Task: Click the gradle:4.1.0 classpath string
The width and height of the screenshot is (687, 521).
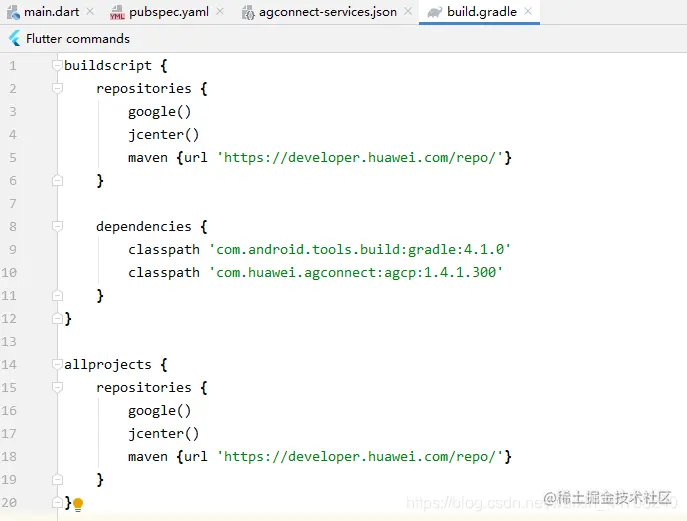Action: [x=360, y=250]
